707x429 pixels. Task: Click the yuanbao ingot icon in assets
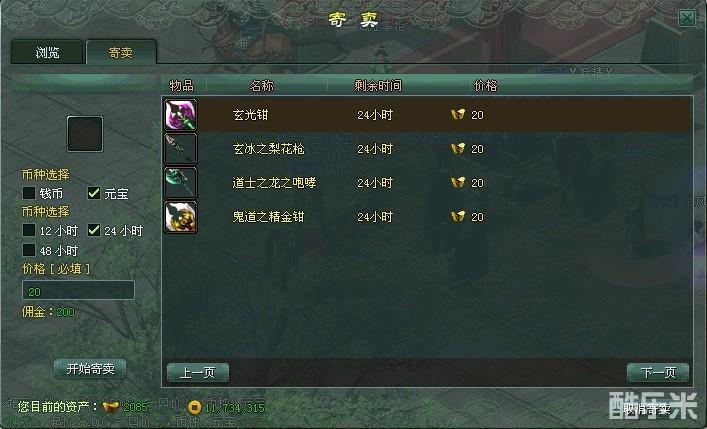110,407
